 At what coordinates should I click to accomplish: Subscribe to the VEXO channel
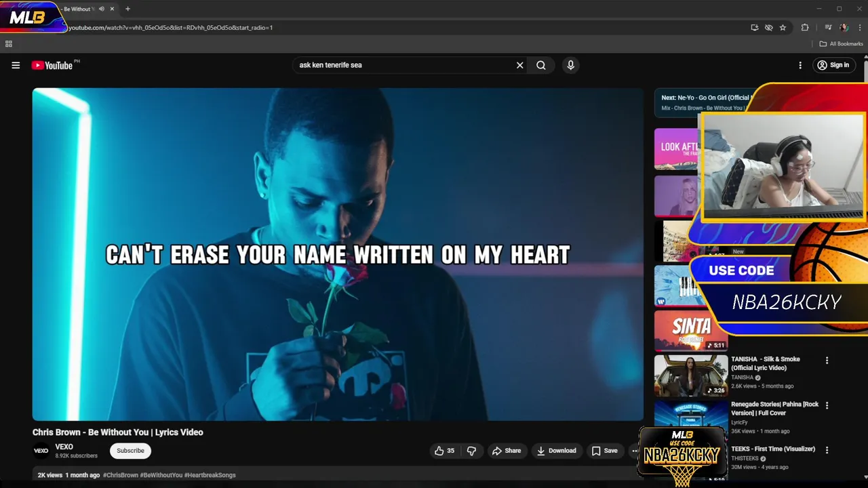pyautogui.click(x=130, y=451)
